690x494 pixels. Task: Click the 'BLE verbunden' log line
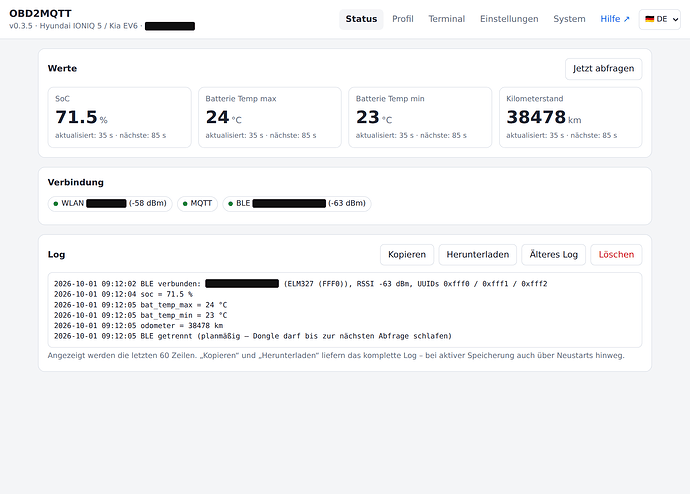pos(301,284)
